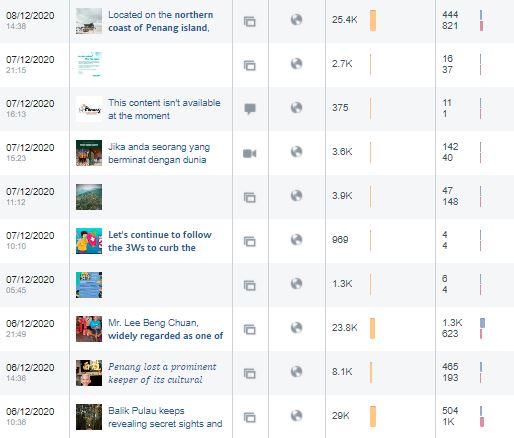Click the orange reach bar for 29K post
Image resolution: width=514 pixels, height=438 pixels.
coord(373,416)
